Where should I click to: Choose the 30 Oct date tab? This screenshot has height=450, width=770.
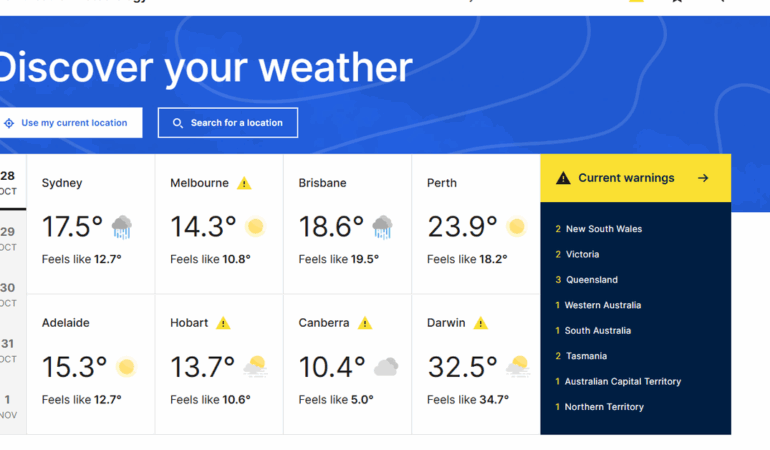tap(8, 294)
